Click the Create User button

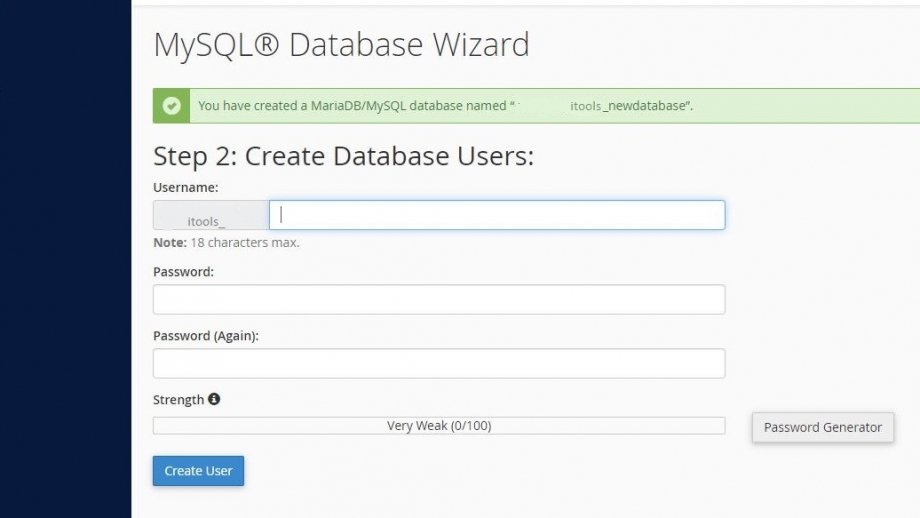coord(198,470)
